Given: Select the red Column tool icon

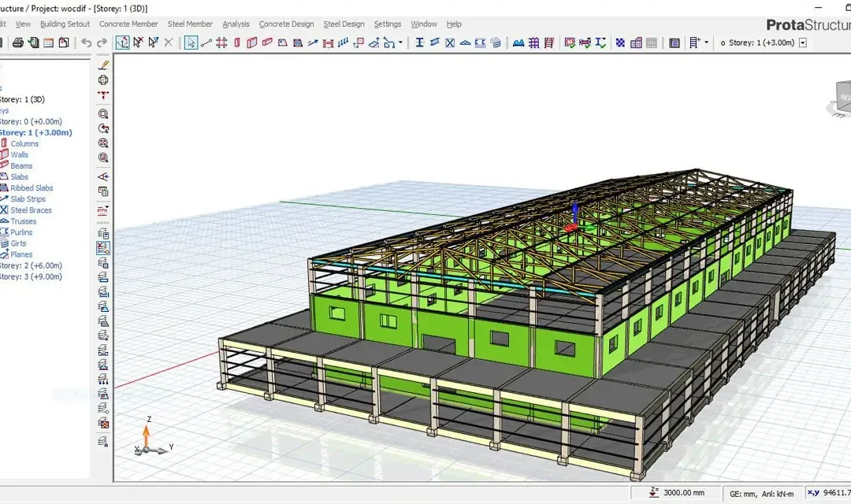Looking at the screenshot, I should [x=237, y=43].
